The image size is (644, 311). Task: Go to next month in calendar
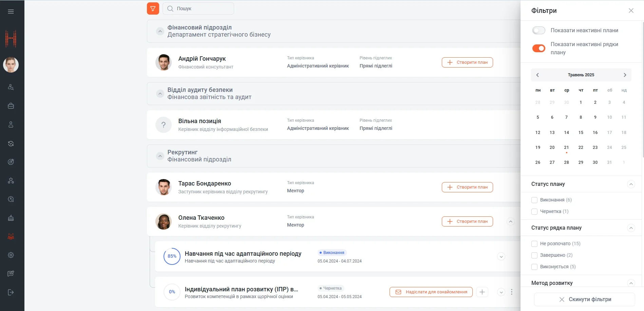pyautogui.click(x=625, y=75)
